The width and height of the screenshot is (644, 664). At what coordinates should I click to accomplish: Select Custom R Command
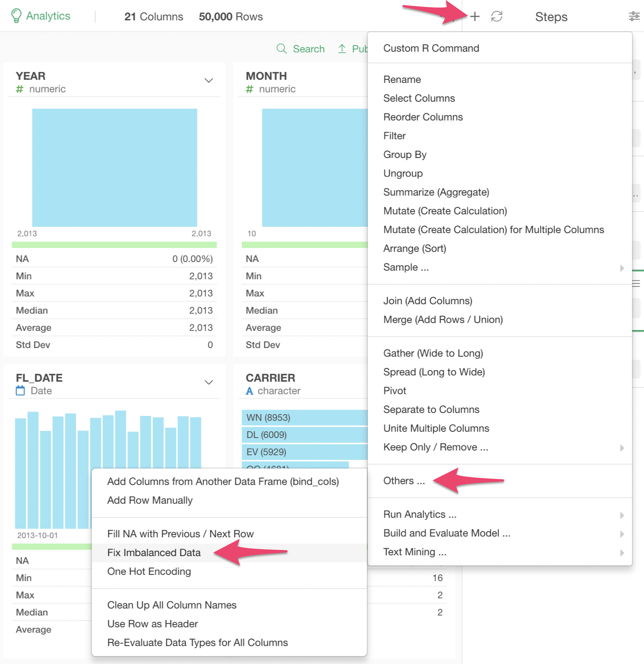(431, 48)
